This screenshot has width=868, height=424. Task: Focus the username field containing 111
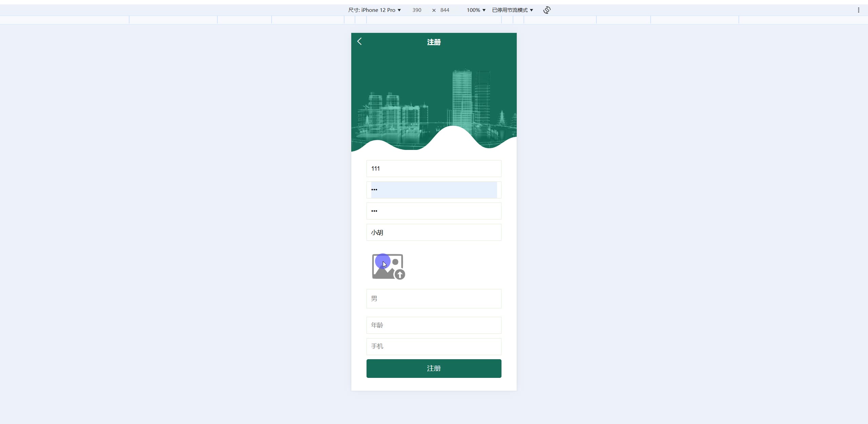pos(434,169)
